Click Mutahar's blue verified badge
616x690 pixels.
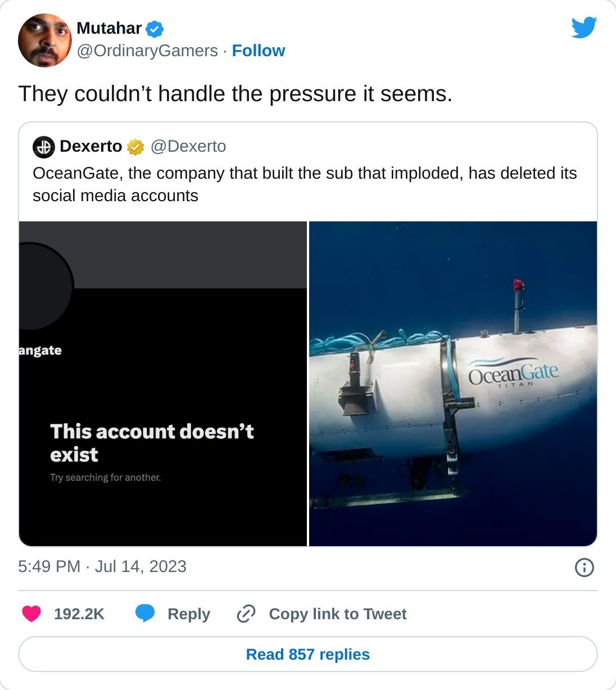point(155,29)
